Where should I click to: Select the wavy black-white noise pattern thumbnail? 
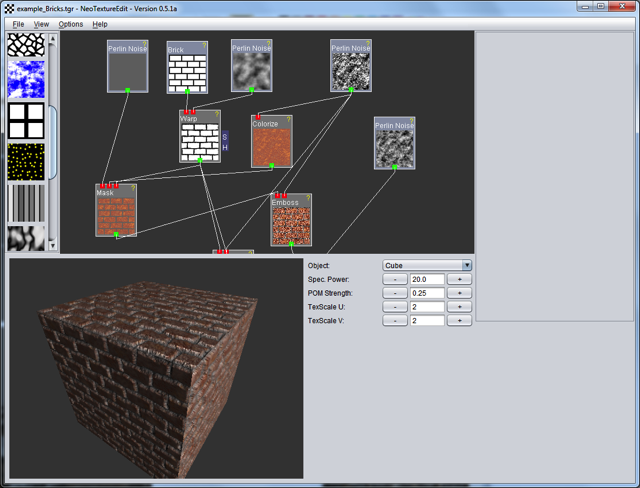[x=26, y=238]
